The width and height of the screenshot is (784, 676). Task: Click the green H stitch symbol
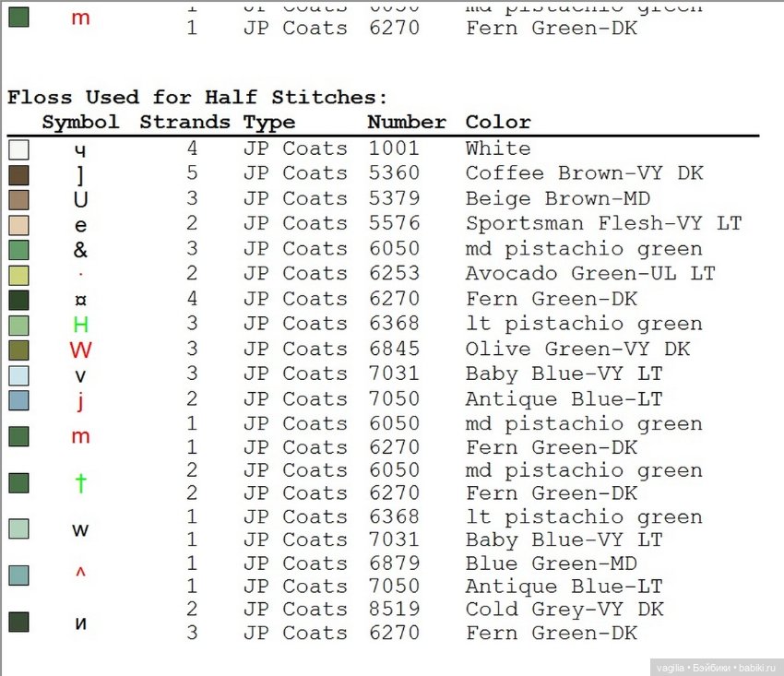tap(80, 325)
